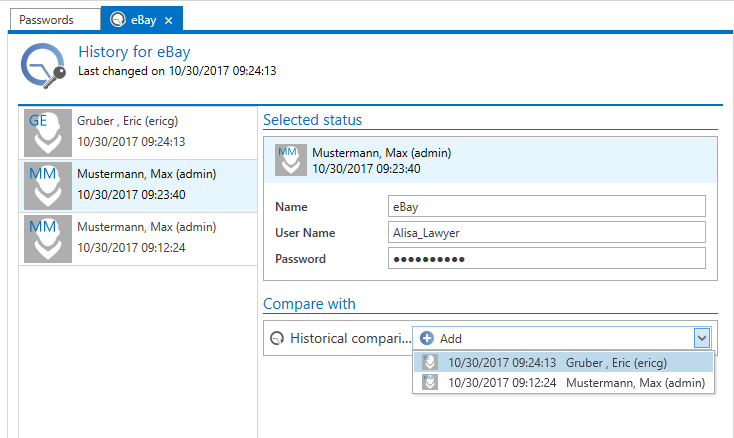
Task: Choose 09:24:13 Gruber, Eric dropdown option
Action: (563, 363)
